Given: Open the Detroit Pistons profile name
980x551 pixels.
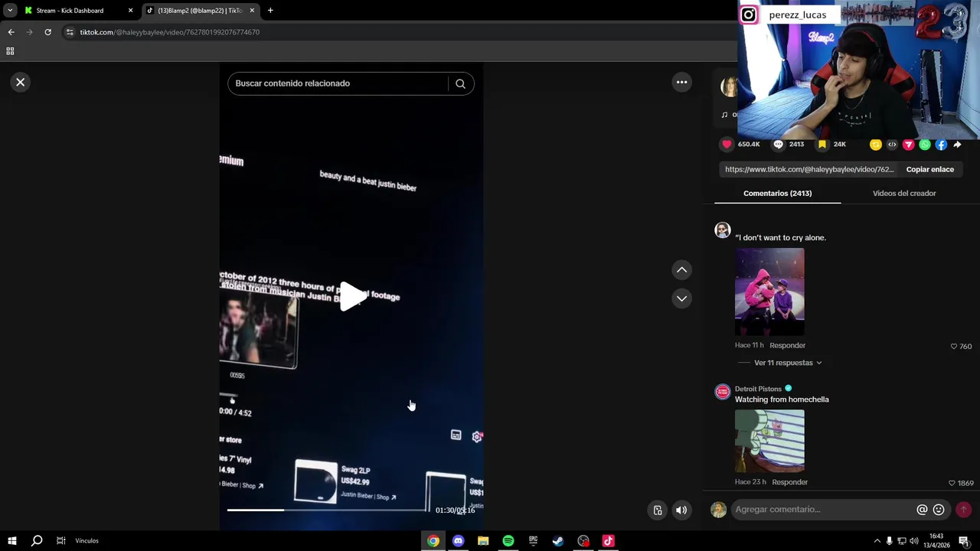Looking at the screenshot, I should point(758,389).
